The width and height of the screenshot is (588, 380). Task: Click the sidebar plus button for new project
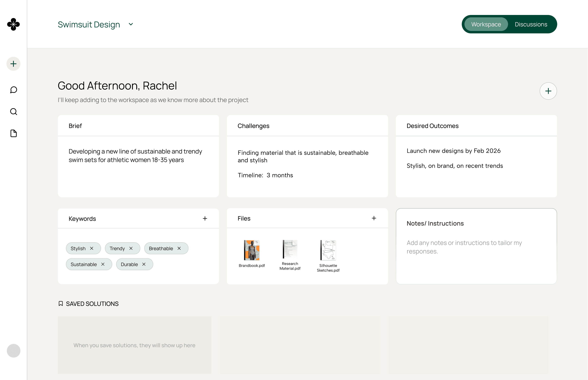coord(14,64)
